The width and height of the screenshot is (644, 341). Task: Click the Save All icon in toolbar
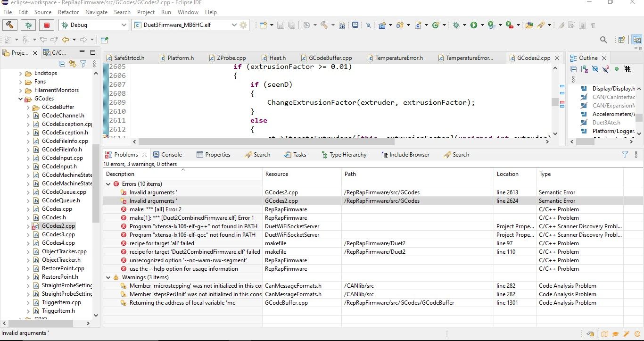tap(292, 25)
